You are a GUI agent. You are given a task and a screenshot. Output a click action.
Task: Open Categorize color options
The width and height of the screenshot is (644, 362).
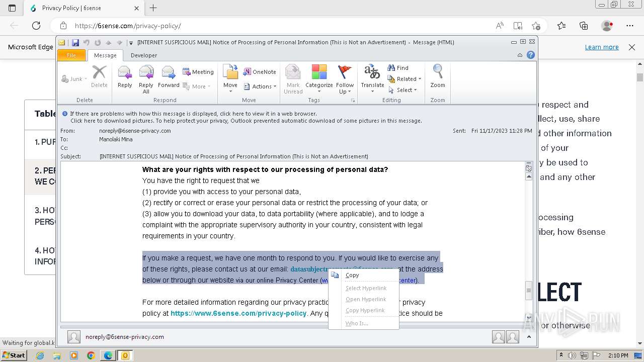319,79
